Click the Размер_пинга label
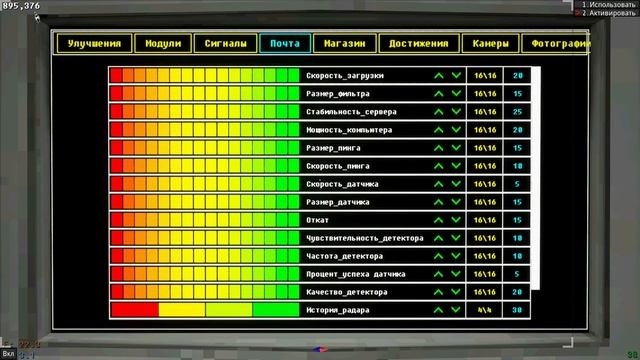This screenshot has width=640, height=360. click(333, 148)
